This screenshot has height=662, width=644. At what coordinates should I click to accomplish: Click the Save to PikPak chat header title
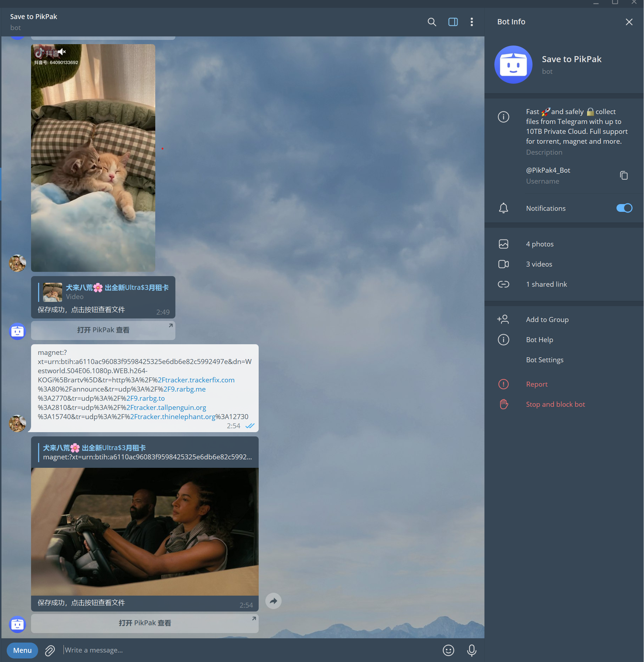[34, 17]
